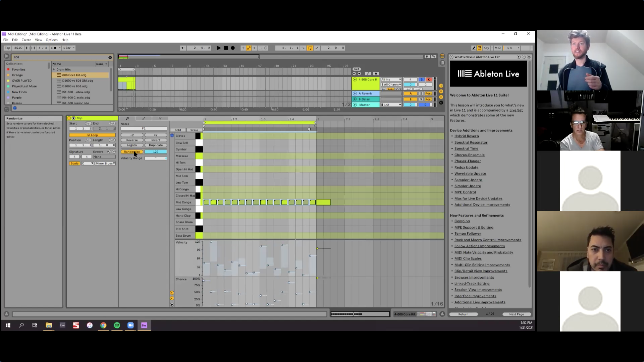Toggle the clip Loop button

click(x=92, y=135)
